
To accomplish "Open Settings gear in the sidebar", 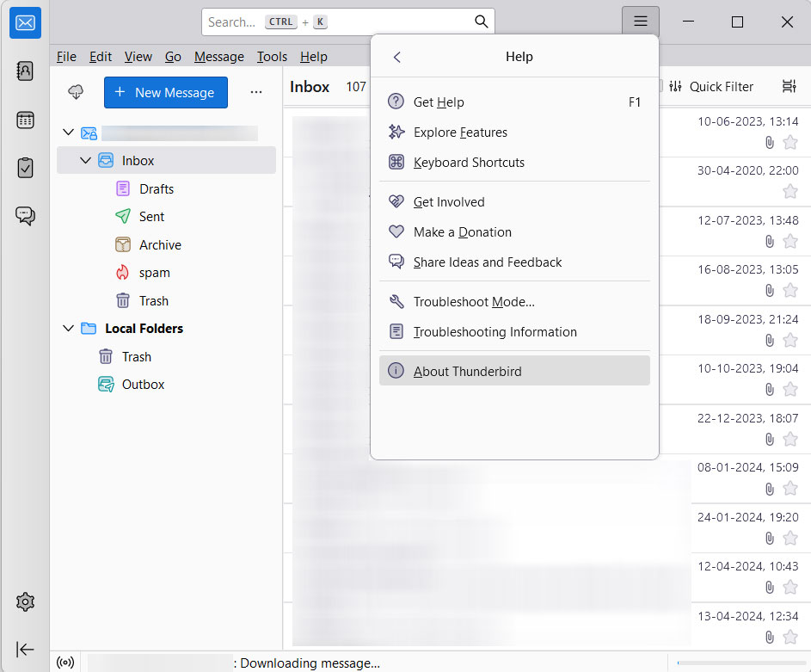I will (x=25, y=601).
